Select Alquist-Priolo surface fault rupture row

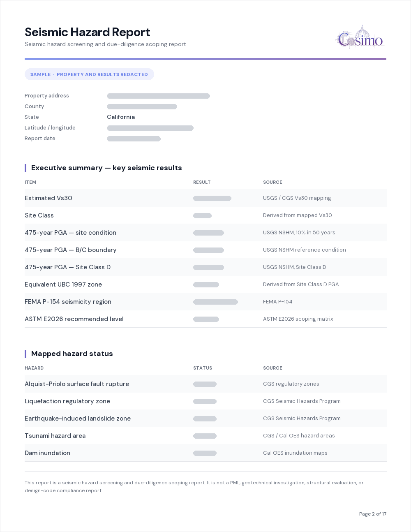205,384
